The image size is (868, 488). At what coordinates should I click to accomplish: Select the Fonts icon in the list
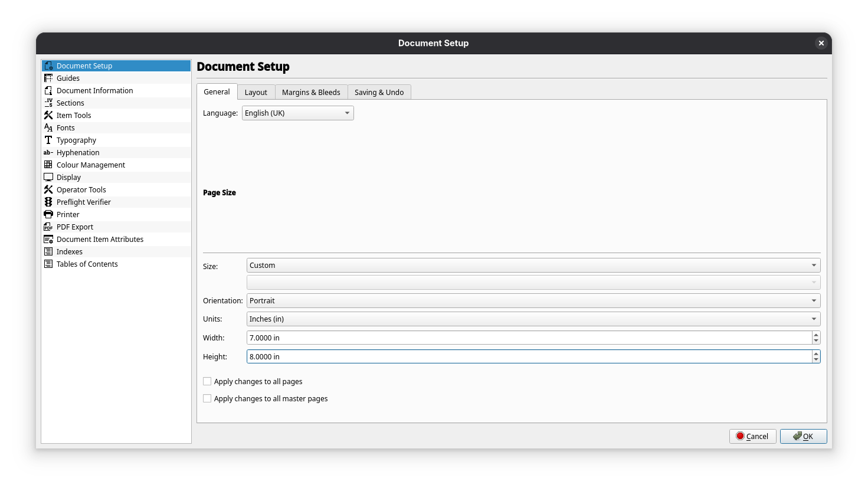[x=48, y=127]
